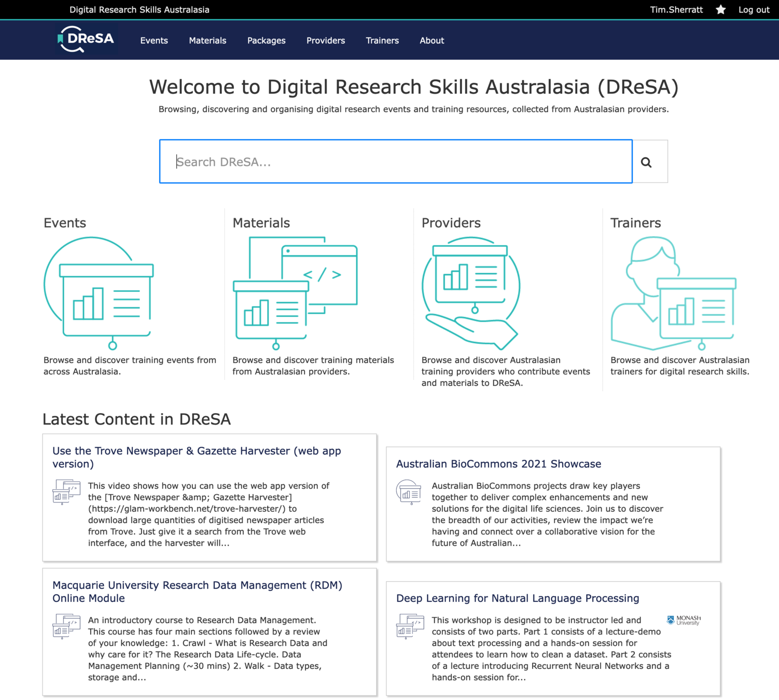Open the Trove Newspaper & Gazette Harvester title
The height and width of the screenshot is (700, 779).
pyautogui.click(x=197, y=457)
